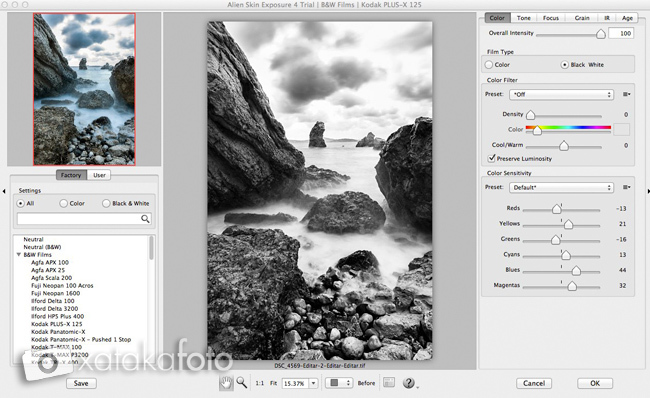
Task: Select Fuji Neopan 1600 preset
Action: click(56, 293)
